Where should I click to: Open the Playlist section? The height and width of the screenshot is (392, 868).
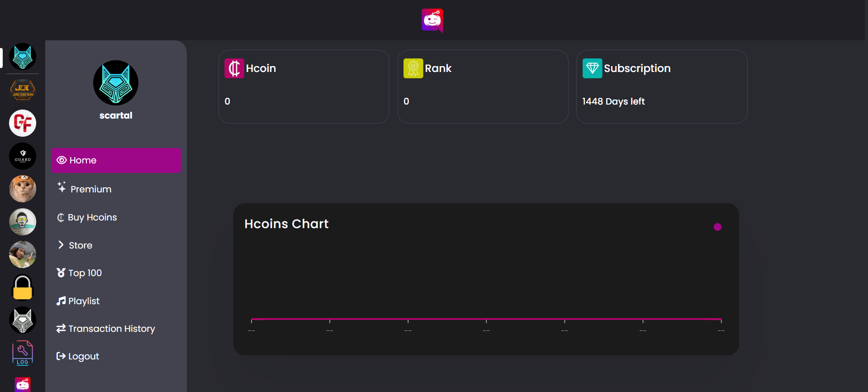83,301
